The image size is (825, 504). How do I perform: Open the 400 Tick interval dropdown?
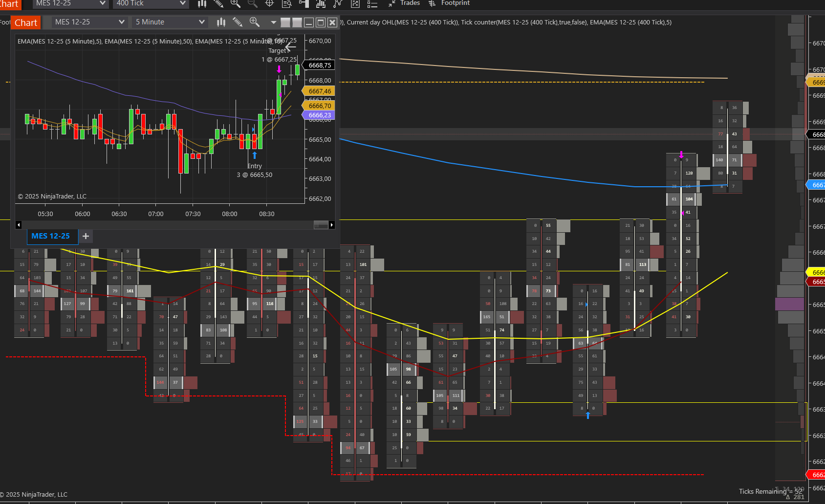(151, 3)
